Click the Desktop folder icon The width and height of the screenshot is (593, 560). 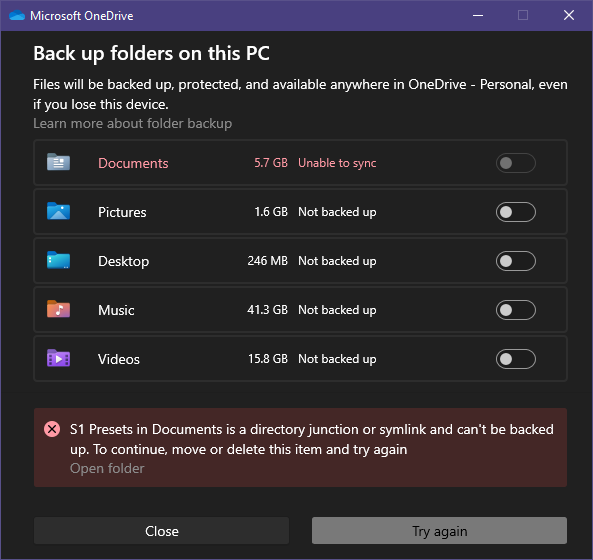pos(58,260)
